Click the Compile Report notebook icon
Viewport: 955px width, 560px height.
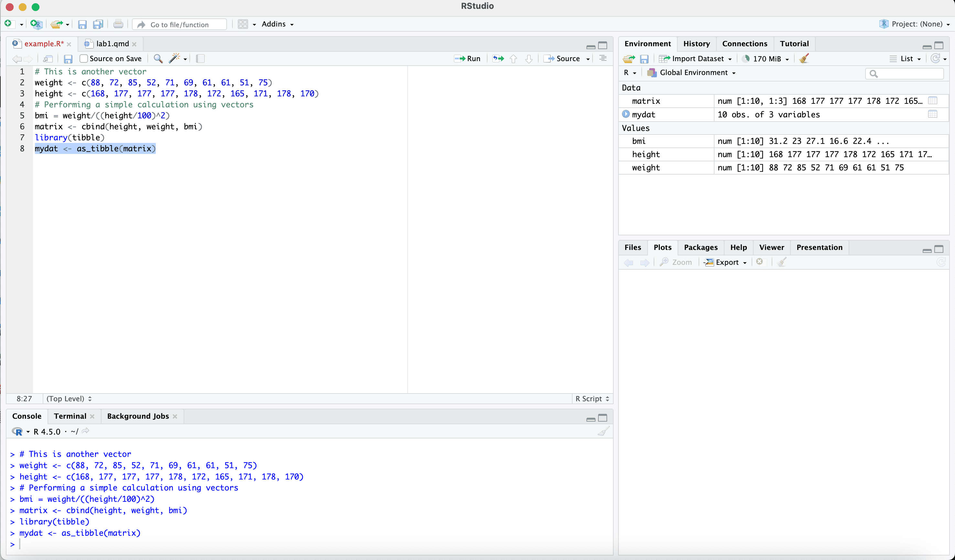coord(200,59)
